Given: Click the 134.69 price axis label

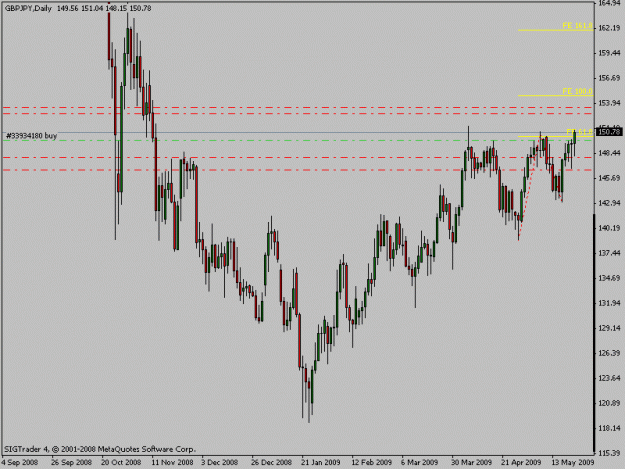Looking at the screenshot, I should tap(609, 278).
